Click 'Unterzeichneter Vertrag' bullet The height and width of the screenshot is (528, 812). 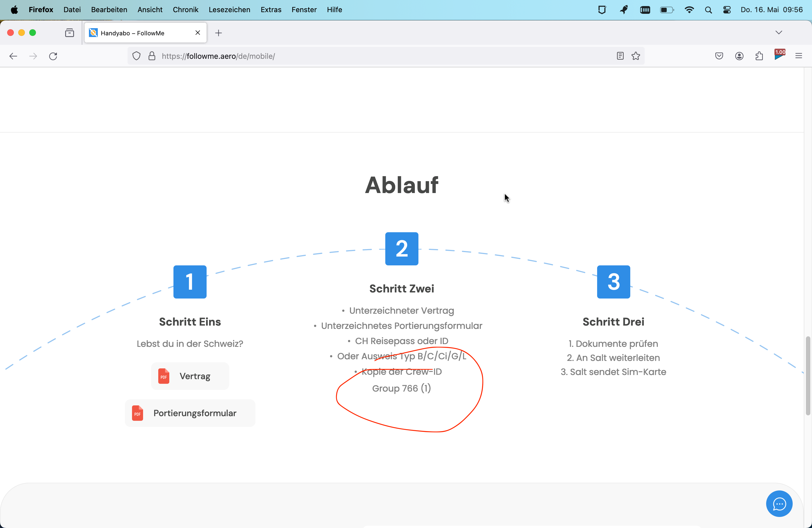pyautogui.click(x=402, y=310)
